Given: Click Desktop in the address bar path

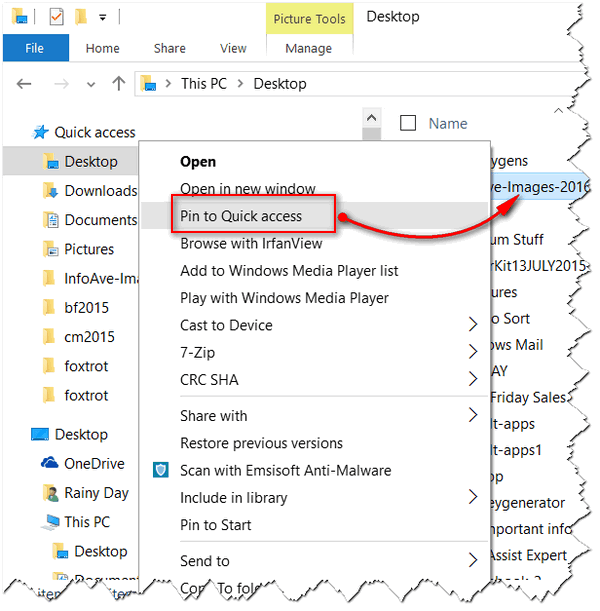Looking at the screenshot, I should 280,84.
